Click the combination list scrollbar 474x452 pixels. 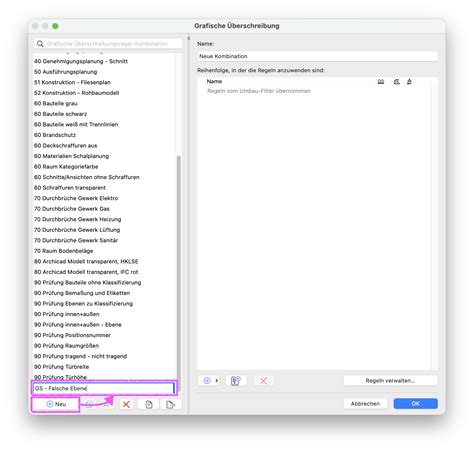click(179, 267)
